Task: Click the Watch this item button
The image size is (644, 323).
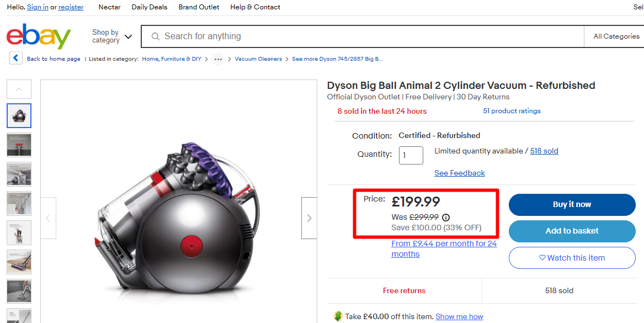Action: pyautogui.click(x=572, y=258)
